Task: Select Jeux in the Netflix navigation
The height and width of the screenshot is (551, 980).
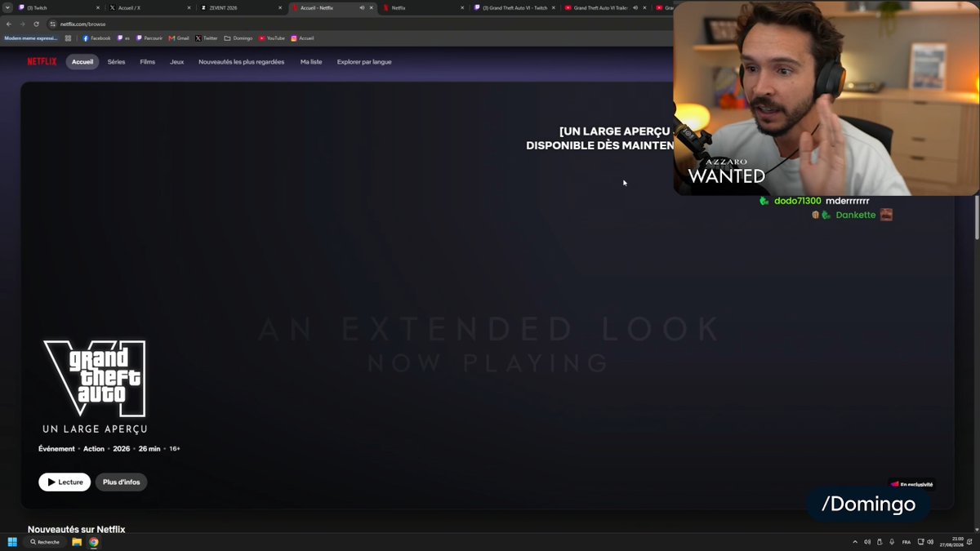Action: pos(176,62)
